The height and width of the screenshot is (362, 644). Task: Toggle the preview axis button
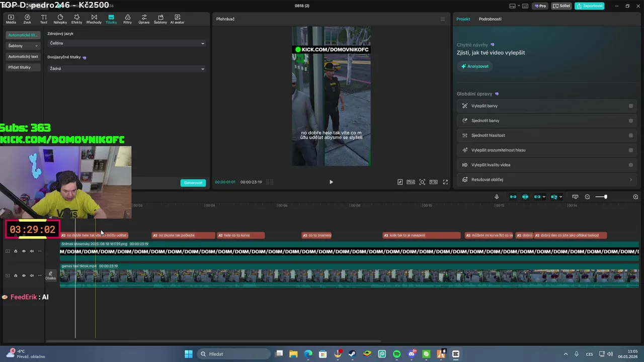click(x=554, y=197)
